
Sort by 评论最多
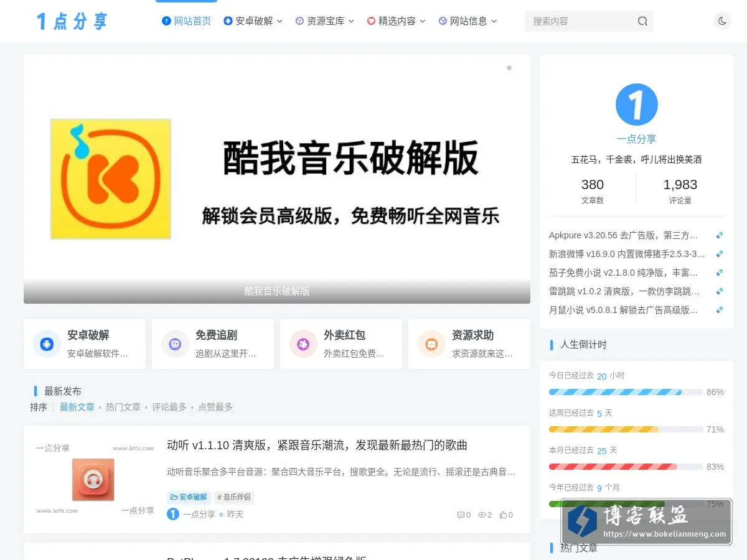[x=169, y=407]
